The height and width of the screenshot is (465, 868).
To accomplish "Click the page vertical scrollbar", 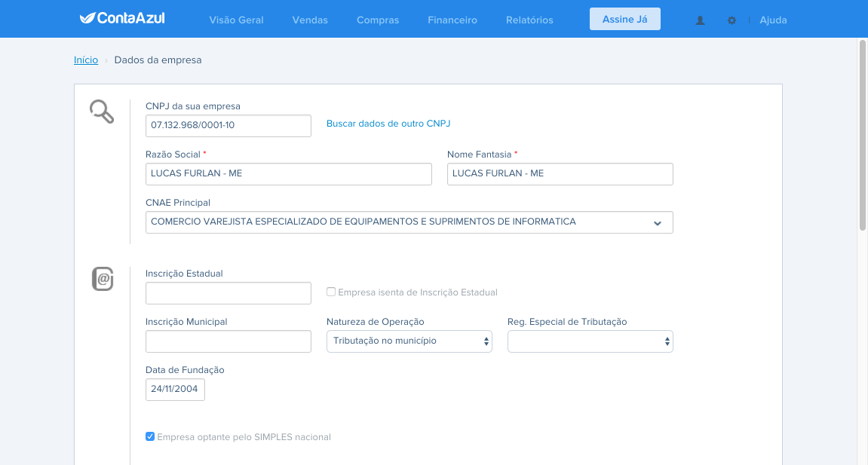I will (863, 135).
